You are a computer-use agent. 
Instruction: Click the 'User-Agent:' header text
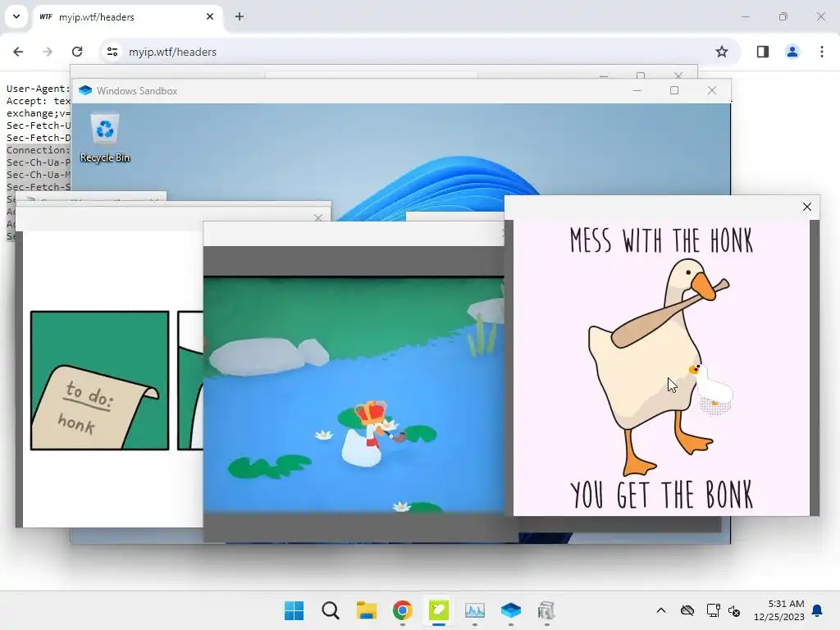(38, 89)
